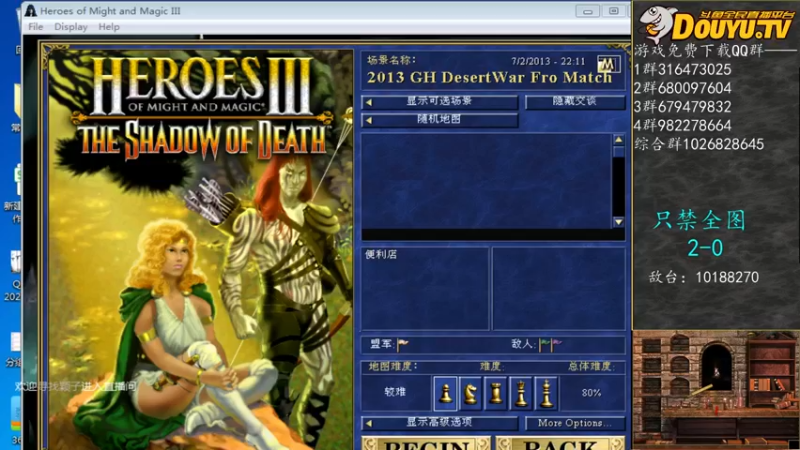800x450 pixels.
Task: Minimize the Heroes of Might and Magic window
Action: (588, 11)
